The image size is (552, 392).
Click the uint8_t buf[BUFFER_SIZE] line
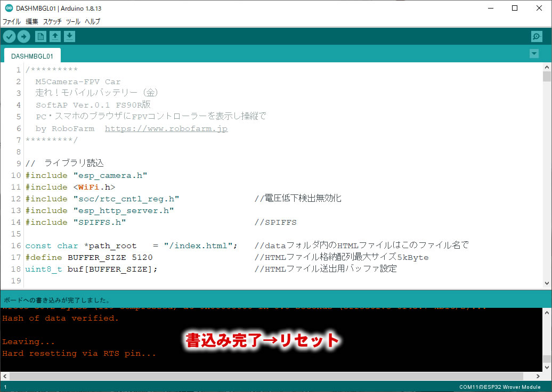(x=91, y=269)
